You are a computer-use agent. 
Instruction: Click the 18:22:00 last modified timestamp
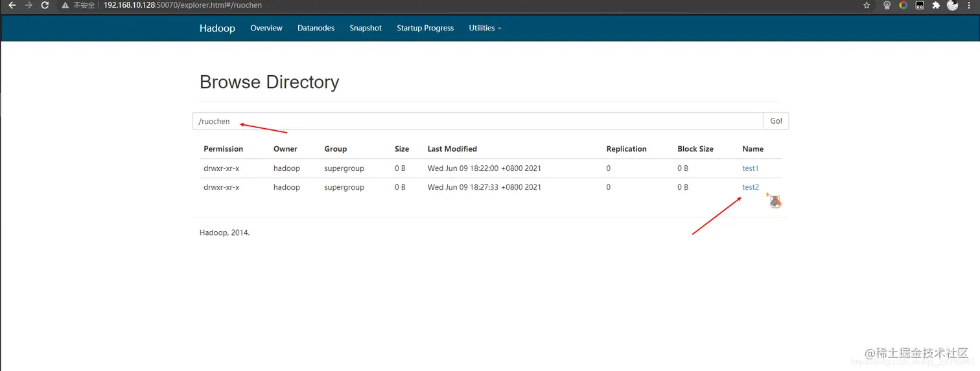484,168
